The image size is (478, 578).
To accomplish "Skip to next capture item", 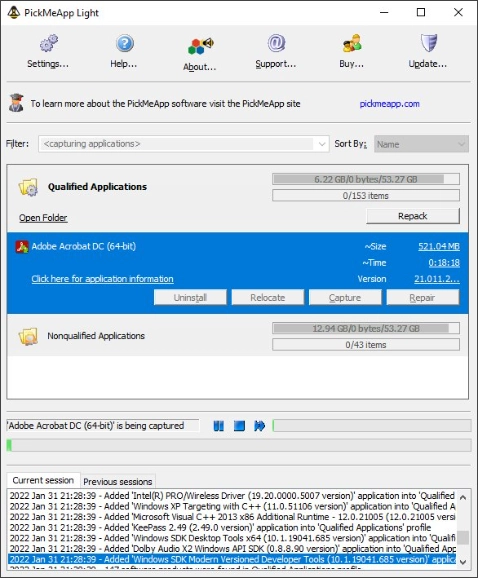I will (259, 426).
